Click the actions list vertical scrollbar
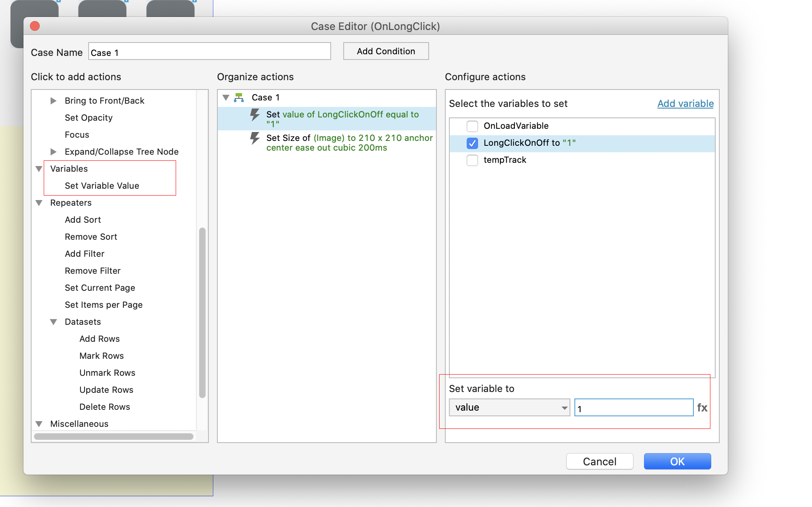 202,312
